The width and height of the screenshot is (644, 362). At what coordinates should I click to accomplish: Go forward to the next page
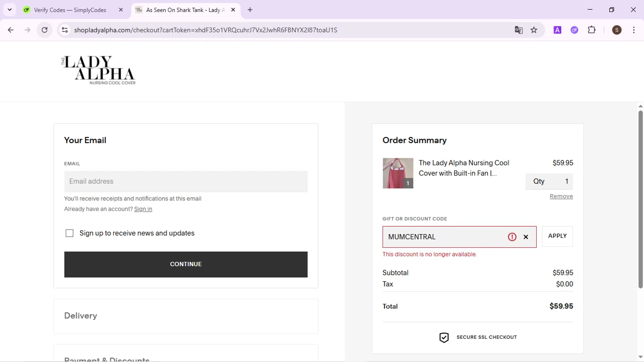pos(27,30)
